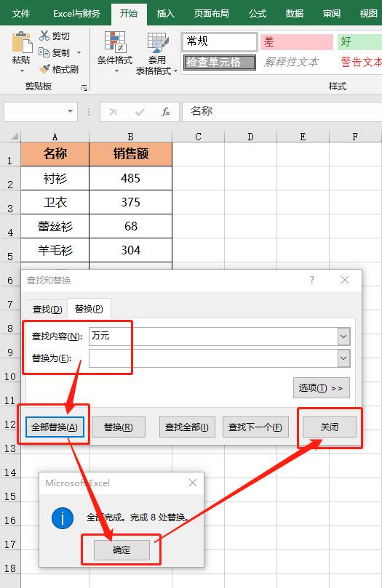Select cell 卫衣
Image resolution: width=382 pixels, height=588 pixels.
[55, 202]
